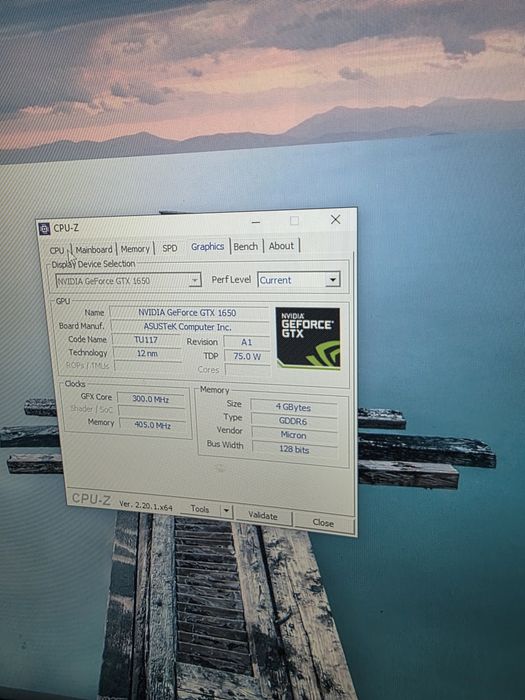This screenshot has height=700, width=525.
Task: Switch to the CPU tab
Action: click(57, 250)
